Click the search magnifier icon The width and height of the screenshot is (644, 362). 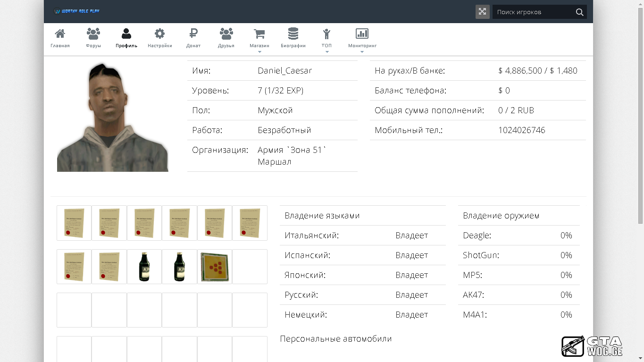[579, 12]
